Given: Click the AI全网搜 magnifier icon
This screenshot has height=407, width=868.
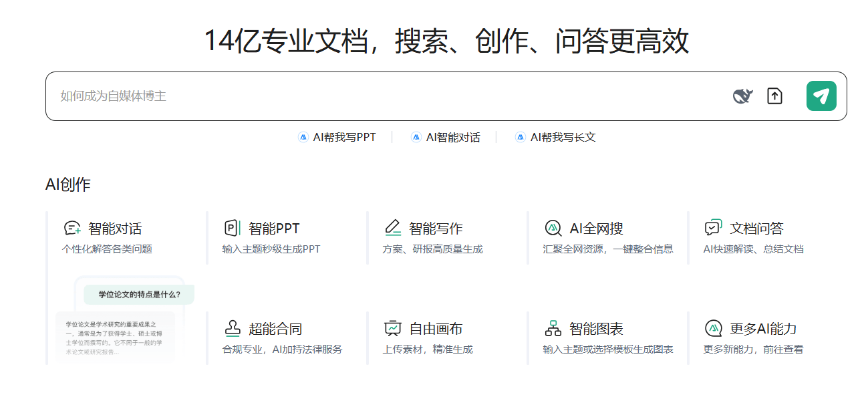Looking at the screenshot, I should click(553, 229).
